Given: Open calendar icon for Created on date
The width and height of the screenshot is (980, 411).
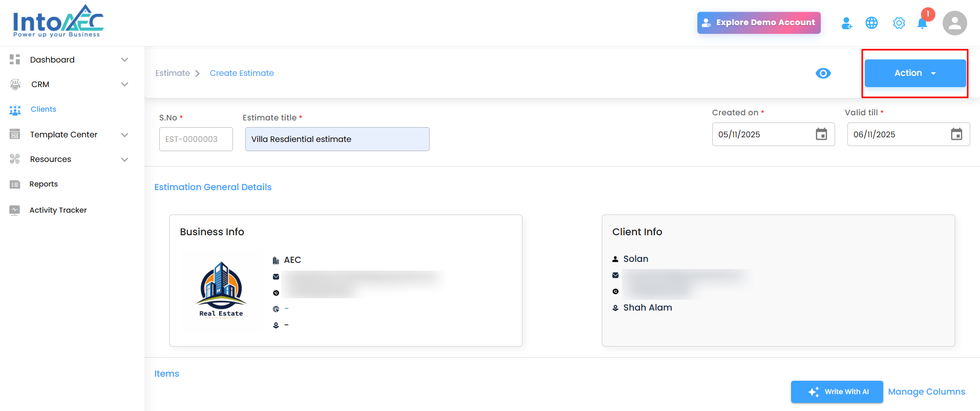Looking at the screenshot, I should coord(821,134).
